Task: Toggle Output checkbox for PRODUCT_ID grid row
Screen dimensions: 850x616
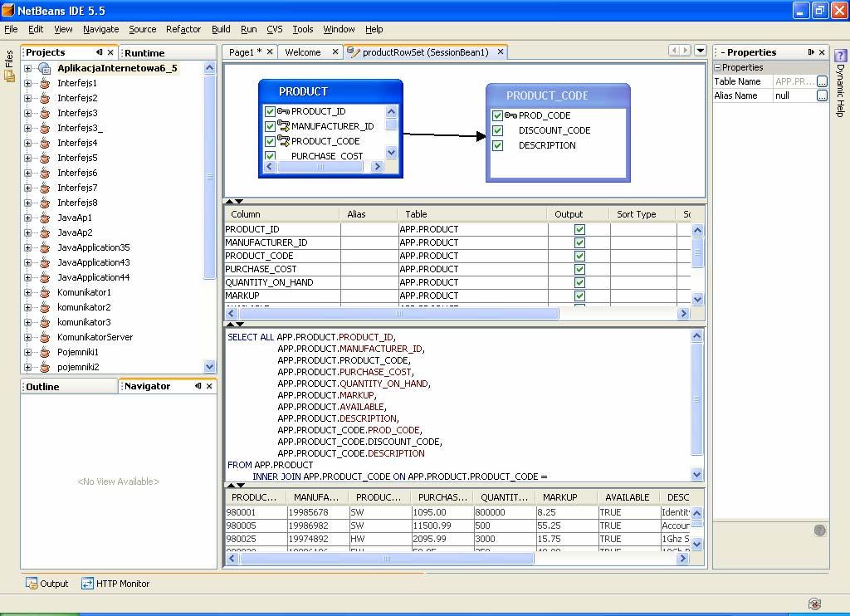Action: [x=579, y=229]
